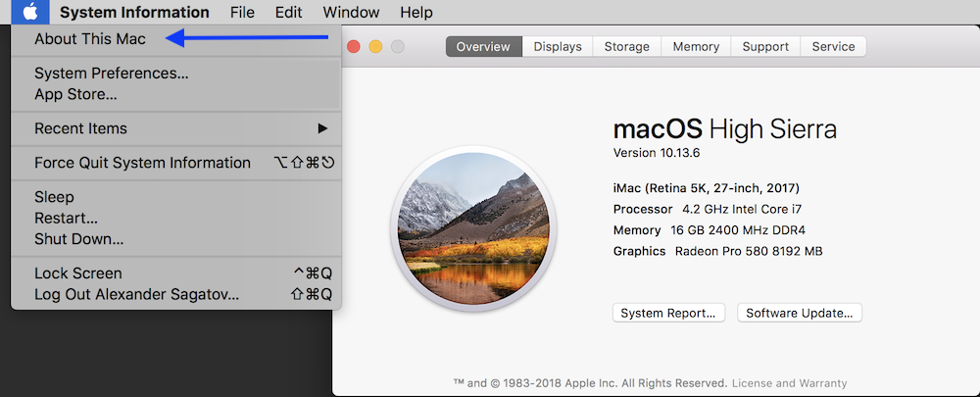The image size is (980, 397).
Task: Switch to the Memory tab
Action: point(695,47)
